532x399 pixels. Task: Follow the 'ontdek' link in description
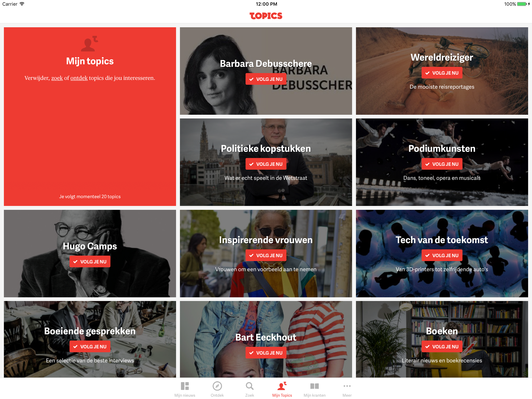pos(79,78)
